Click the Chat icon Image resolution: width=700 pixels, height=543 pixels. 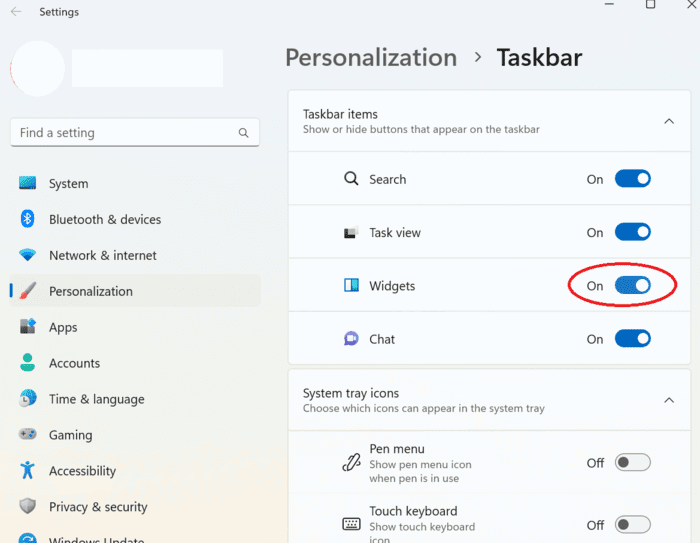click(x=351, y=338)
